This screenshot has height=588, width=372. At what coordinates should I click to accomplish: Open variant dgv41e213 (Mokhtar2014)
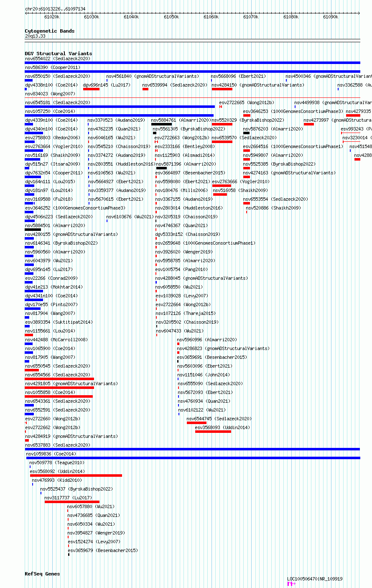54,287
